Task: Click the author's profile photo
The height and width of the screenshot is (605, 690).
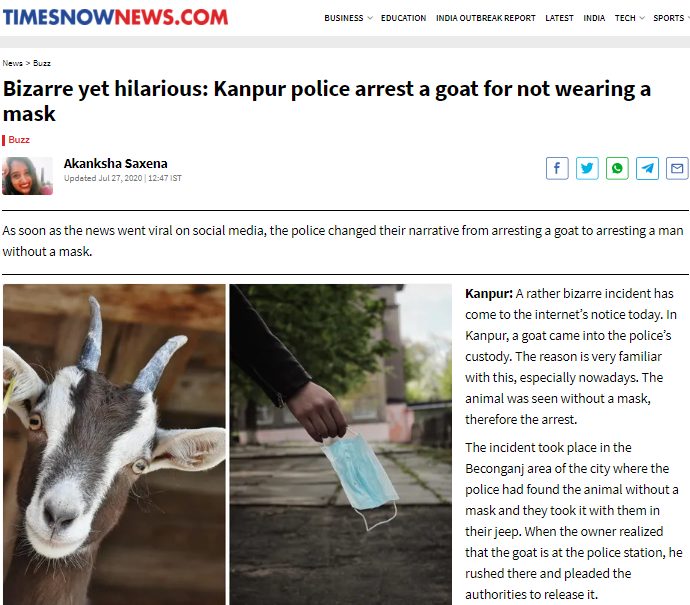Action: click(27, 176)
